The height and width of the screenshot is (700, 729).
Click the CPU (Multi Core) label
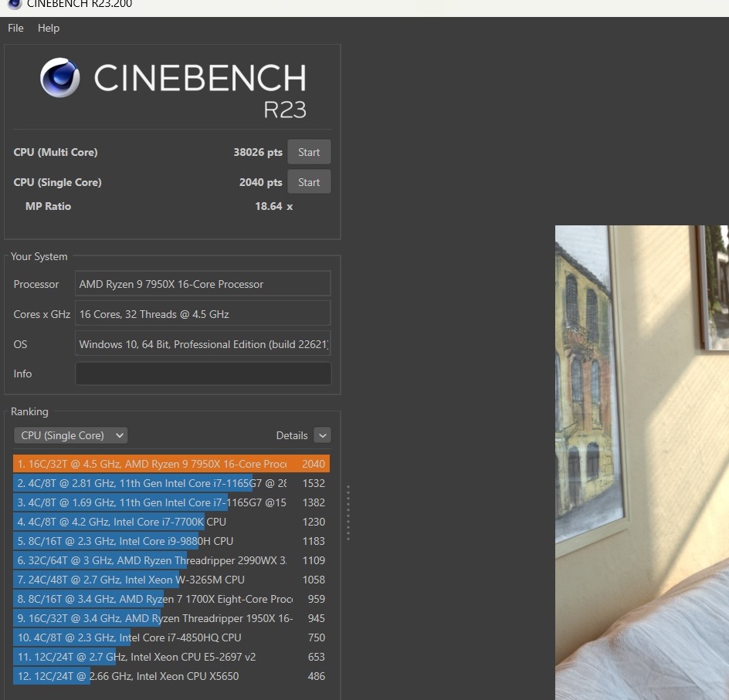coord(56,152)
